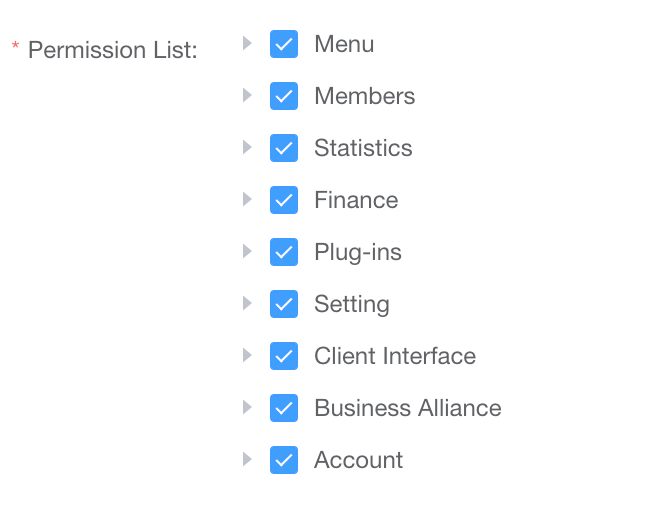Screen dimensions: 662x518
Task: Expand the Members tree node arrow
Action: [x=247, y=95]
